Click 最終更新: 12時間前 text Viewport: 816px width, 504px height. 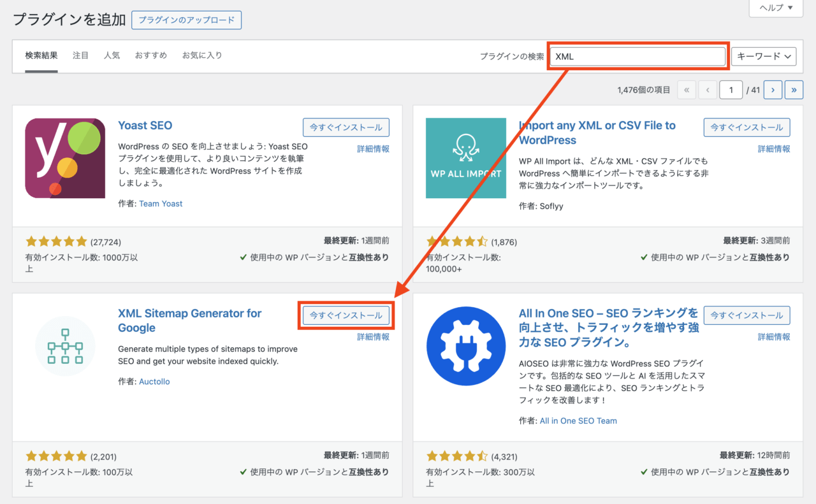pos(755,456)
